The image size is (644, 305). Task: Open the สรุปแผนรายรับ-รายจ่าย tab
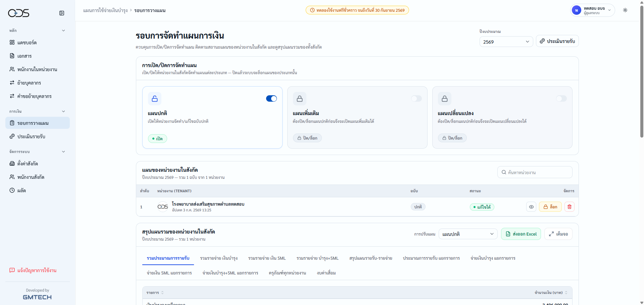pyautogui.click(x=371, y=258)
